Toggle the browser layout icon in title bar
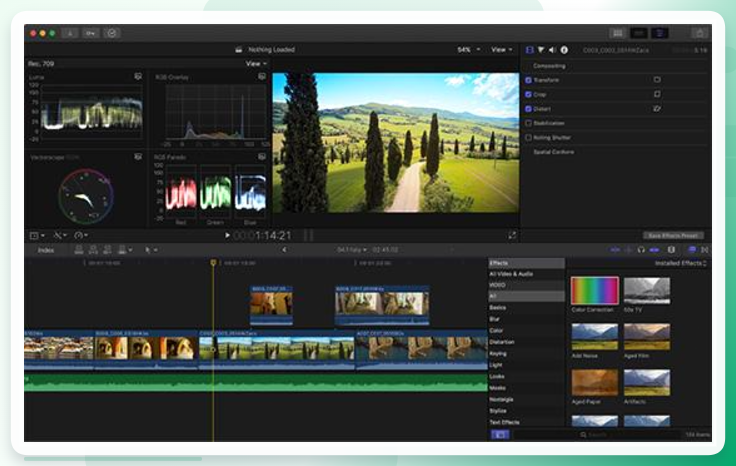736x466 pixels. pyautogui.click(x=618, y=33)
